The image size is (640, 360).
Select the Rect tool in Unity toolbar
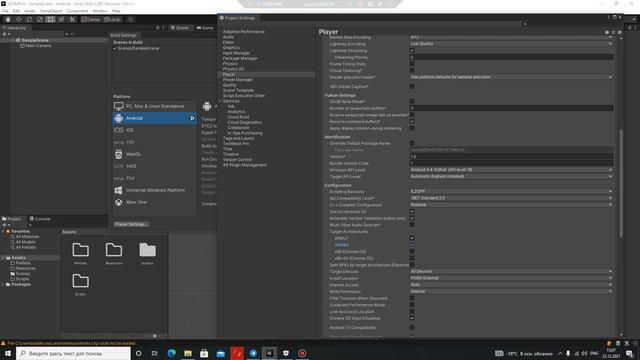point(50,19)
